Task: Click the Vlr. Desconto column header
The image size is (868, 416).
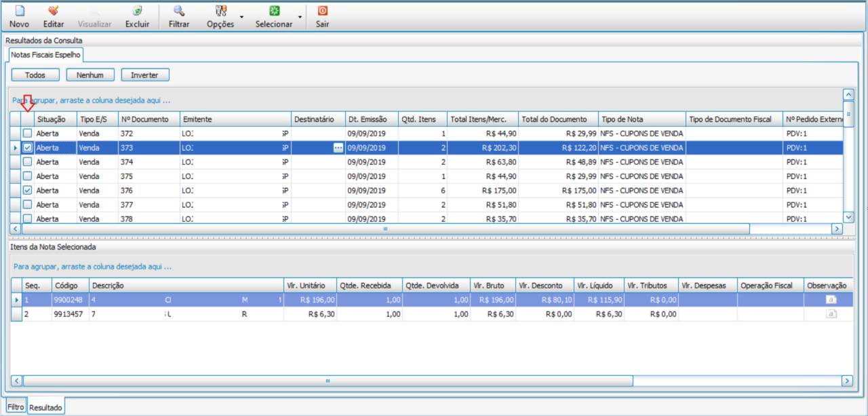Action: pyautogui.click(x=545, y=286)
